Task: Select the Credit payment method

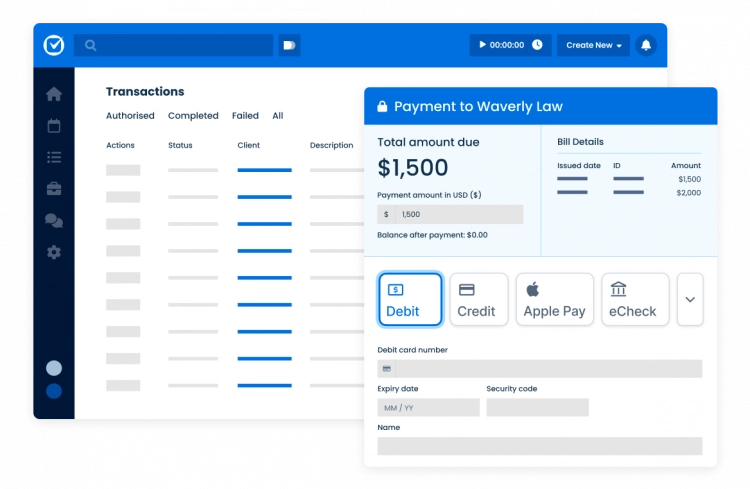Action: (478, 299)
